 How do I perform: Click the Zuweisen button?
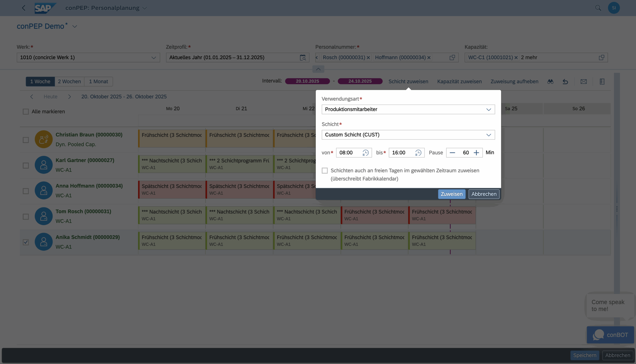click(x=451, y=194)
